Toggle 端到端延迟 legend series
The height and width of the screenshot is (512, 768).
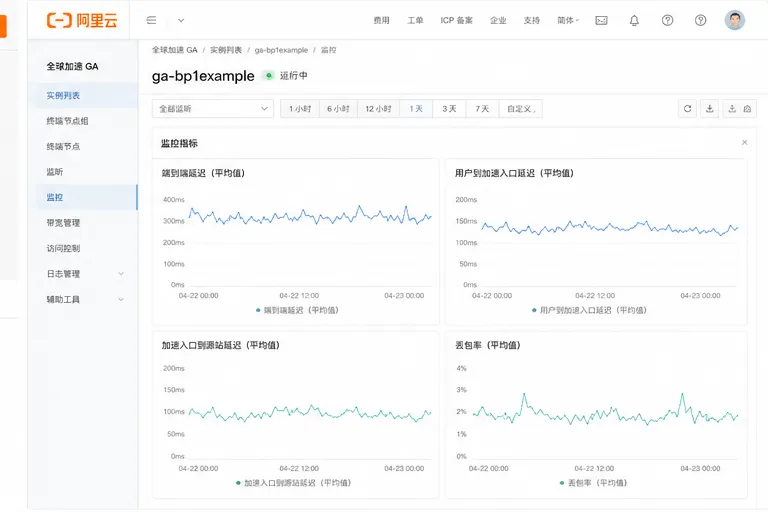[297, 310]
